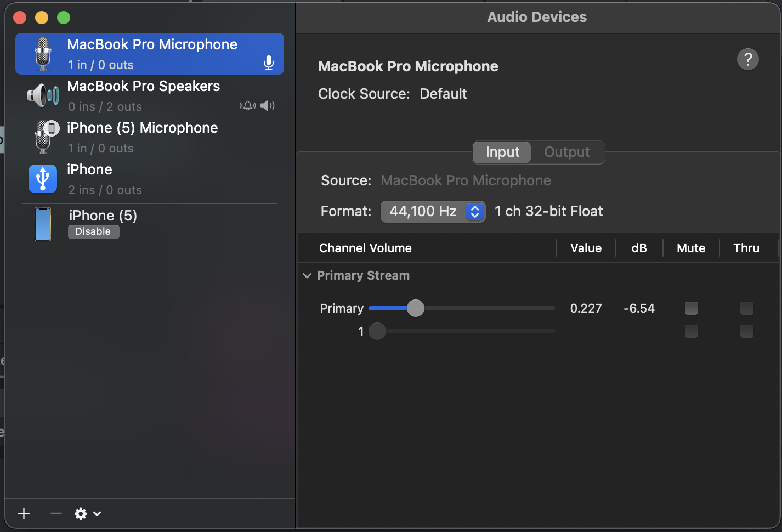The width and height of the screenshot is (782, 532).
Task: Open the gear actions menu
Action: pyautogui.click(x=81, y=514)
